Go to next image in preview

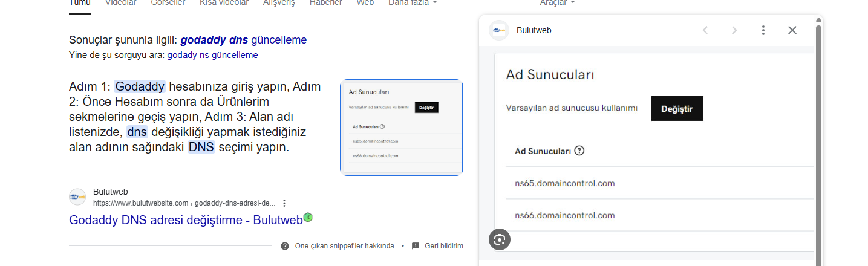[734, 30]
